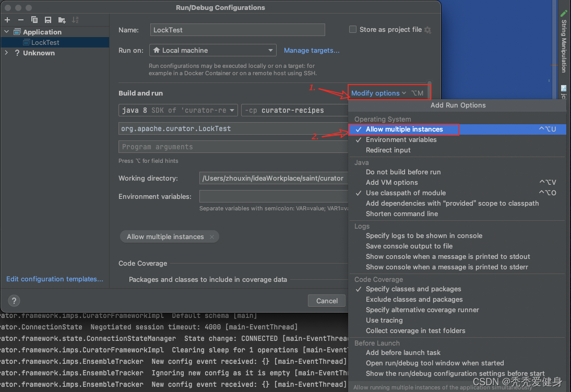Toggle Environment variables option in menu
Screen dimensions: 571x392
[x=457, y=140]
